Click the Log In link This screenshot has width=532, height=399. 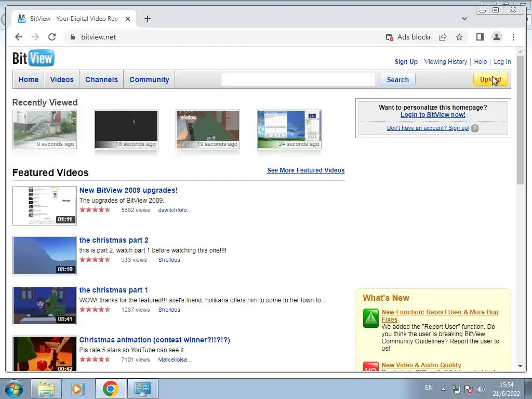tap(502, 62)
